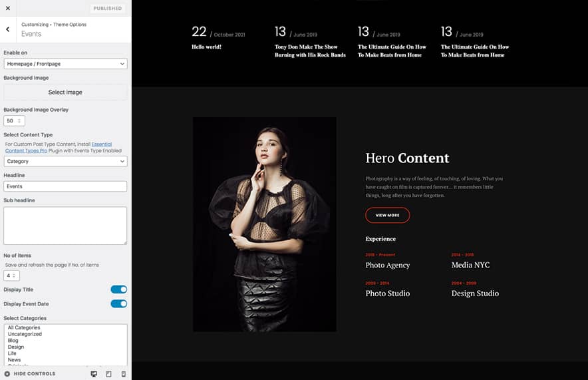The height and width of the screenshot is (380, 588).
Task: Click the Experience subheading
Action: (x=380, y=239)
